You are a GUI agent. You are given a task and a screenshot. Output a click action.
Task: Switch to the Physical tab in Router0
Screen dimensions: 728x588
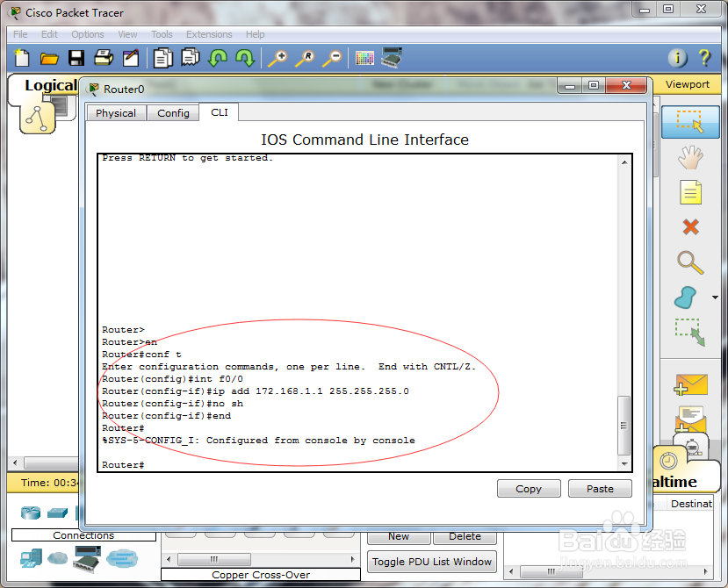116,113
